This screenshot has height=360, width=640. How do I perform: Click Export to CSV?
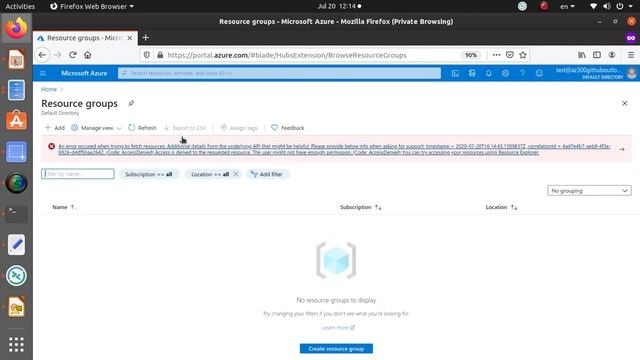pyautogui.click(x=185, y=128)
